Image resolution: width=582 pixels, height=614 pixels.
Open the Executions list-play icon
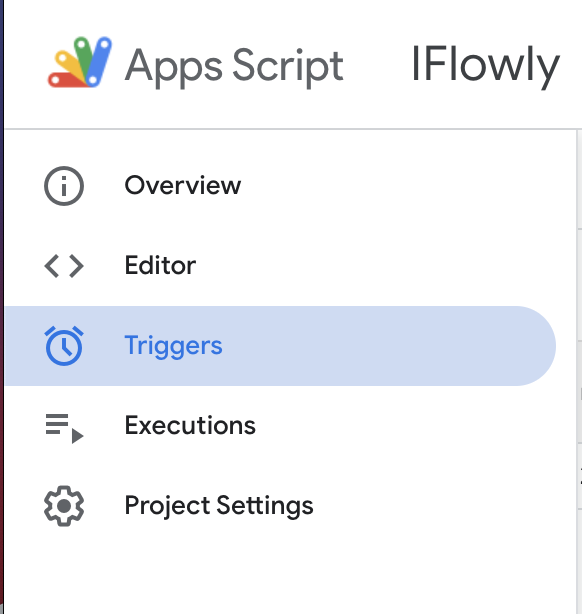(x=65, y=428)
